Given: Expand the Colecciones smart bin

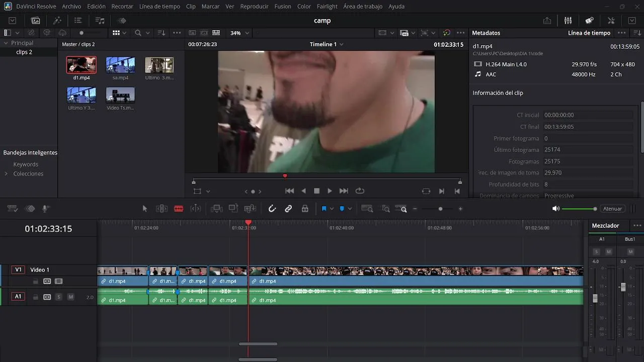Looking at the screenshot, I should [x=6, y=173].
